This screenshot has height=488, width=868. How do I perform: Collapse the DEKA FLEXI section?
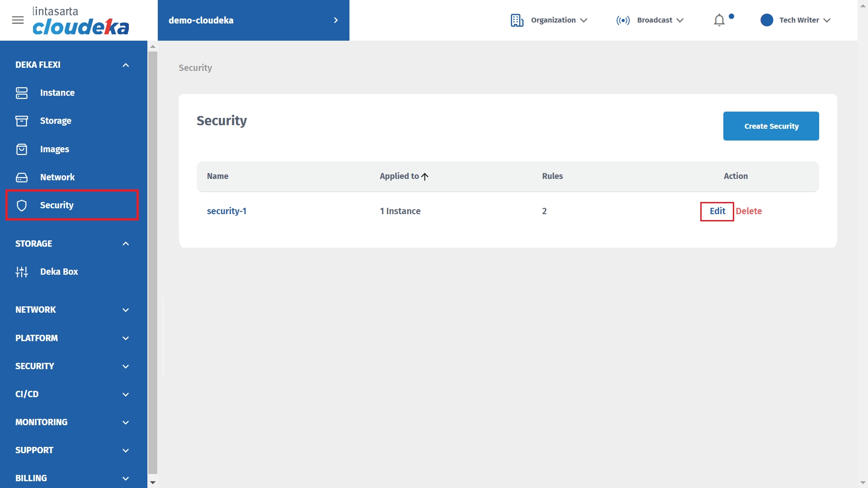coord(126,65)
